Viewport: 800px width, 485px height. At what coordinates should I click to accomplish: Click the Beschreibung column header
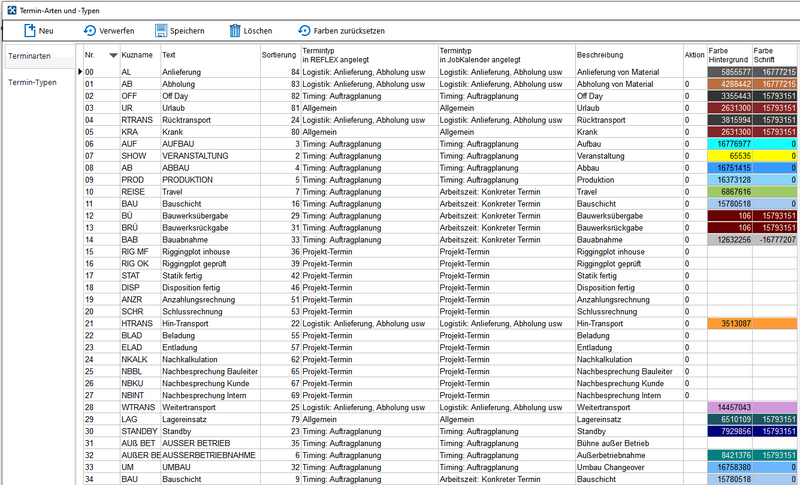pos(629,55)
